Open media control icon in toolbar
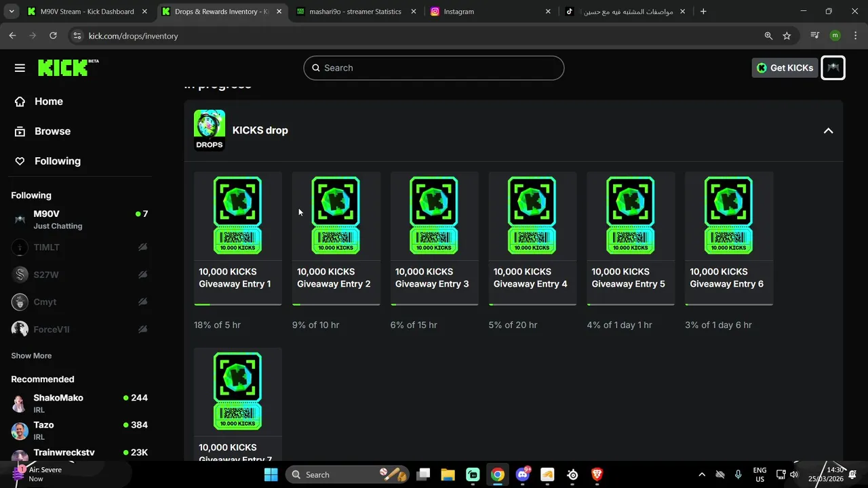868x488 pixels. click(x=815, y=36)
